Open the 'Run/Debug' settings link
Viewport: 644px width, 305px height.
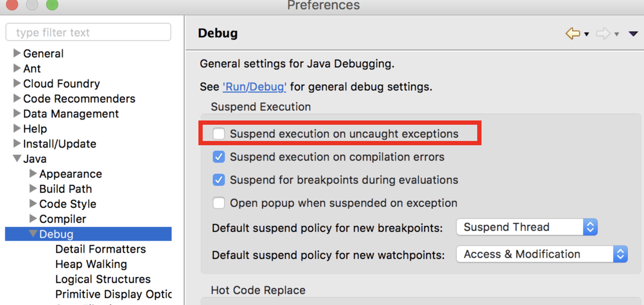coord(254,86)
